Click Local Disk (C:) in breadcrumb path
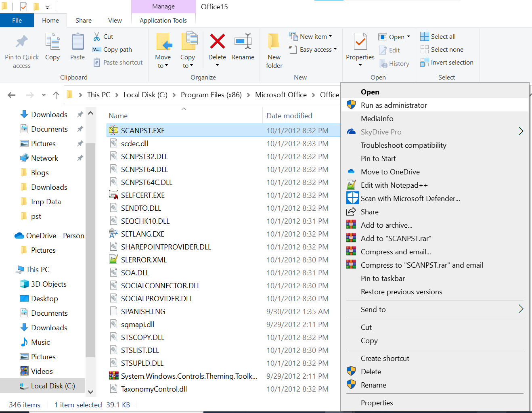 (x=145, y=95)
